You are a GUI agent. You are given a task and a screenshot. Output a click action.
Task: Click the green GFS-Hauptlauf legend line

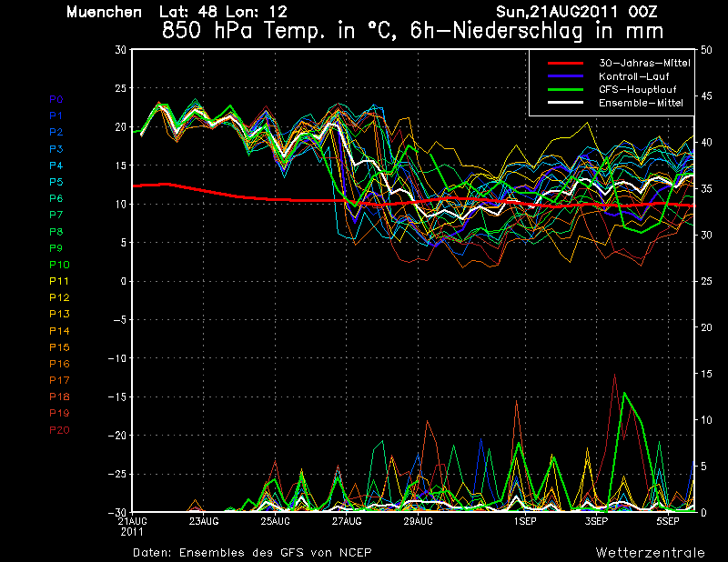coord(565,89)
